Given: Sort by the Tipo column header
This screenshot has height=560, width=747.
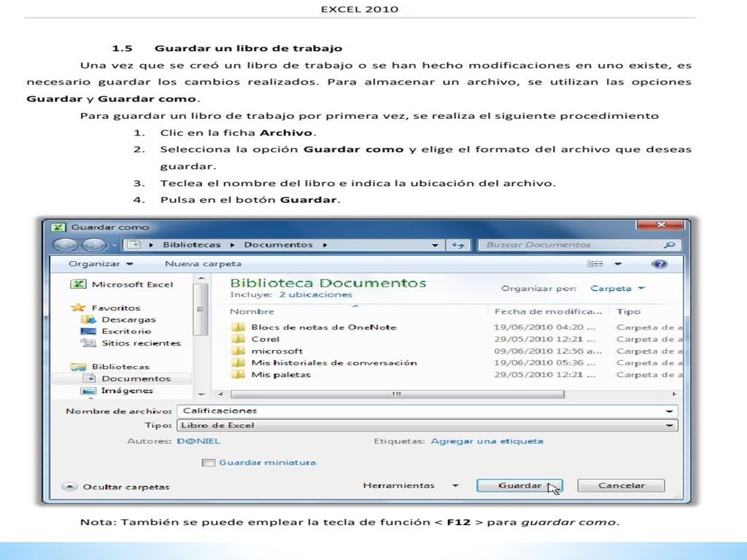Looking at the screenshot, I should click(x=628, y=311).
